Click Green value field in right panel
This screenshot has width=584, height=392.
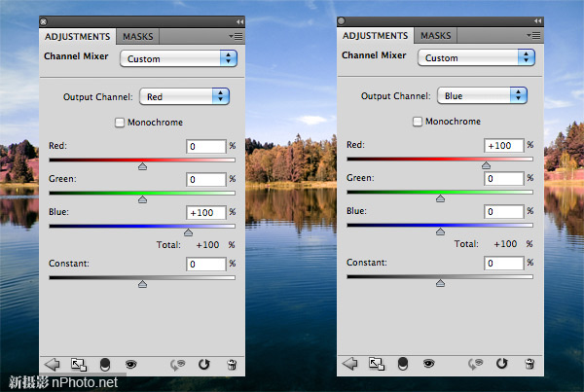pos(504,178)
